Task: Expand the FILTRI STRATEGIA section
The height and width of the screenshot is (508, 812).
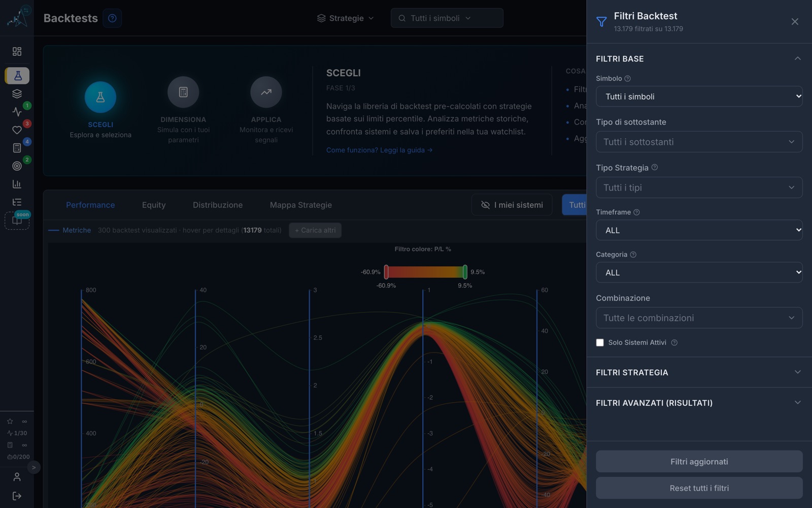Action: click(699, 372)
